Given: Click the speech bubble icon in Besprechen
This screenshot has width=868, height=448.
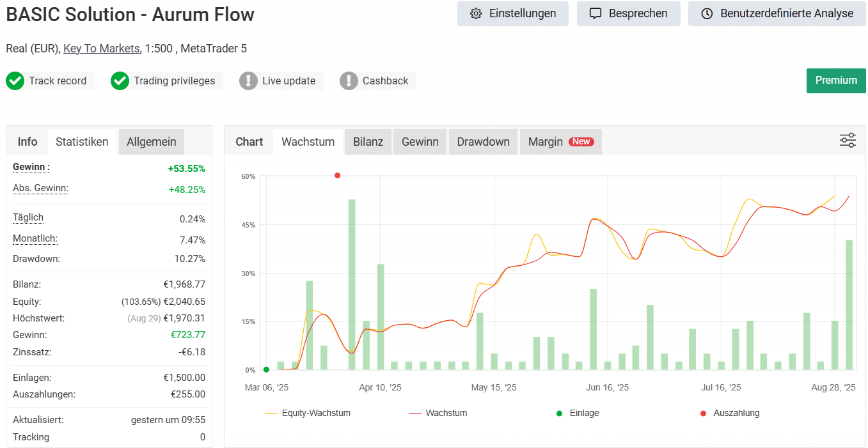Looking at the screenshot, I should 596,13.
